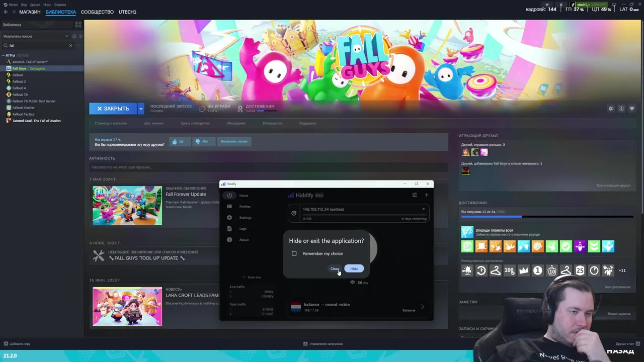Open the Вид menu

[x=24, y=5]
